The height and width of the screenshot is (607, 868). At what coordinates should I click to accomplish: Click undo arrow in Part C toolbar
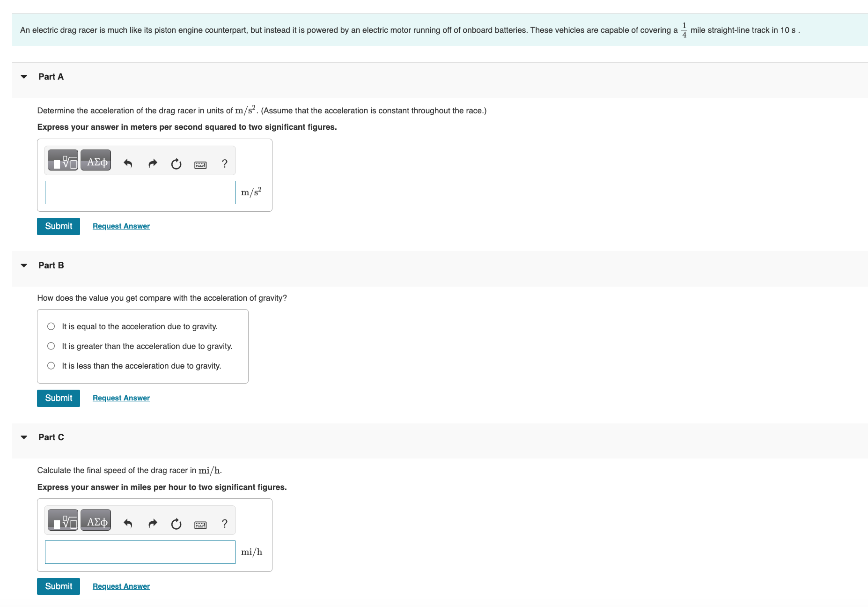click(x=128, y=523)
